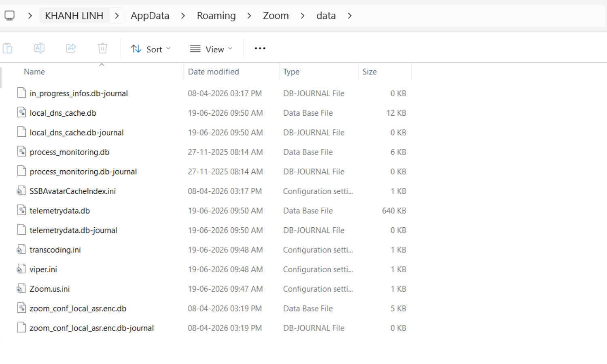Select file name SSBAvatarCacheIndex.ini
The width and height of the screenshot is (607, 364).
coord(72,191)
